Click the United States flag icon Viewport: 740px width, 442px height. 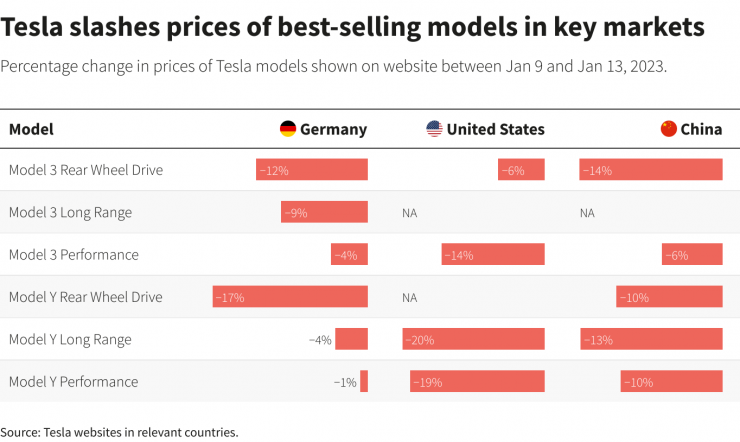pos(434,129)
